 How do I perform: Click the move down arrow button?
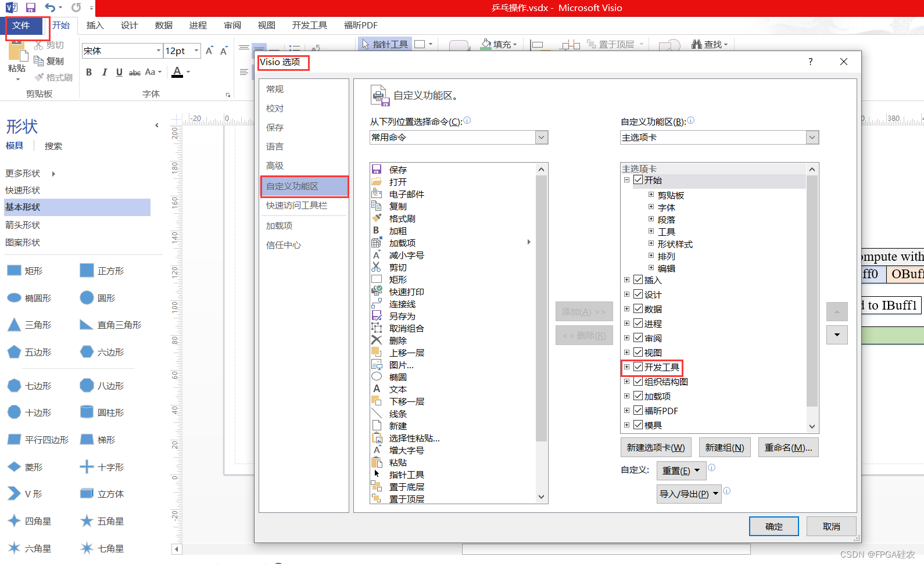(837, 335)
